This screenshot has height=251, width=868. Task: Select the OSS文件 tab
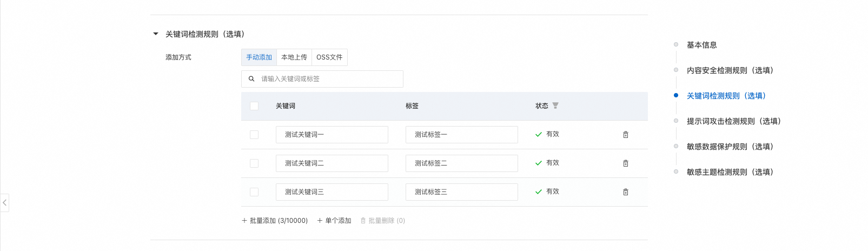329,57
